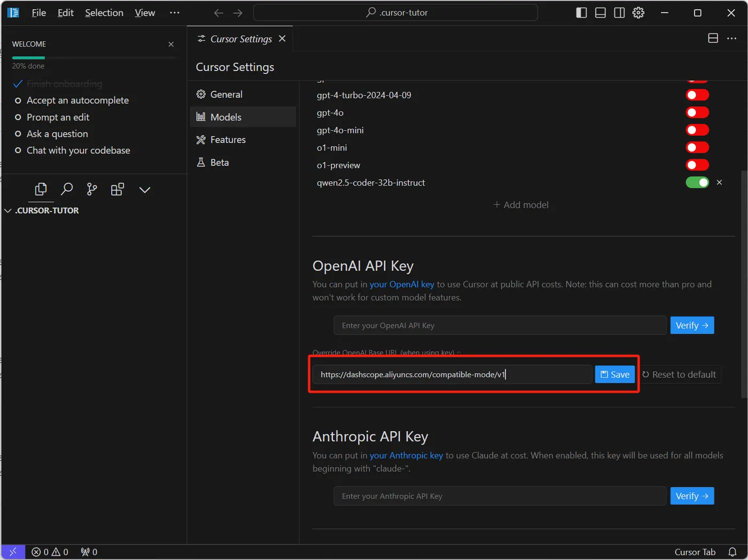
Task: Enable the o1-preview model toggle
Action: (x=697, y=165)
